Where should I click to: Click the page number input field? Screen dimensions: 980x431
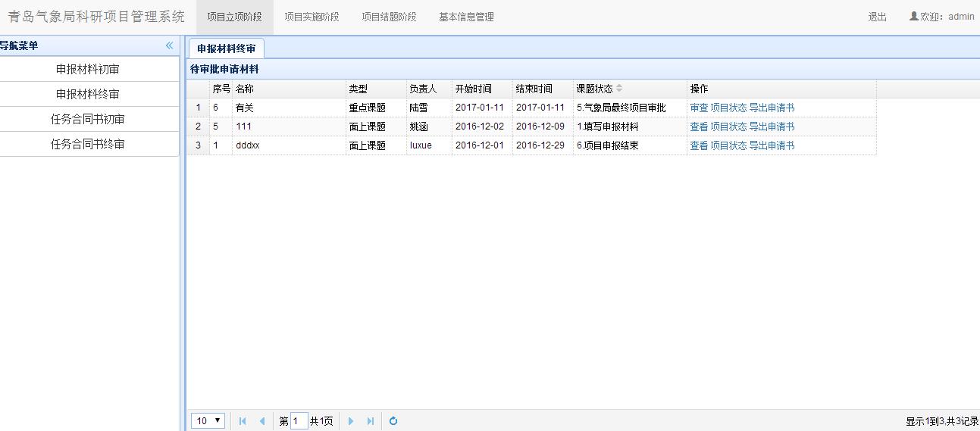tap(299, 421)
